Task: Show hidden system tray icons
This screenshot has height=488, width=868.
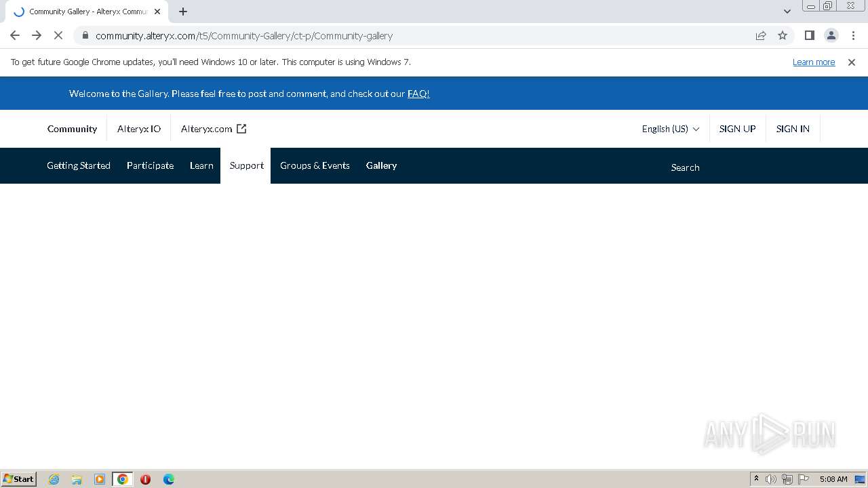Action: 756,479
